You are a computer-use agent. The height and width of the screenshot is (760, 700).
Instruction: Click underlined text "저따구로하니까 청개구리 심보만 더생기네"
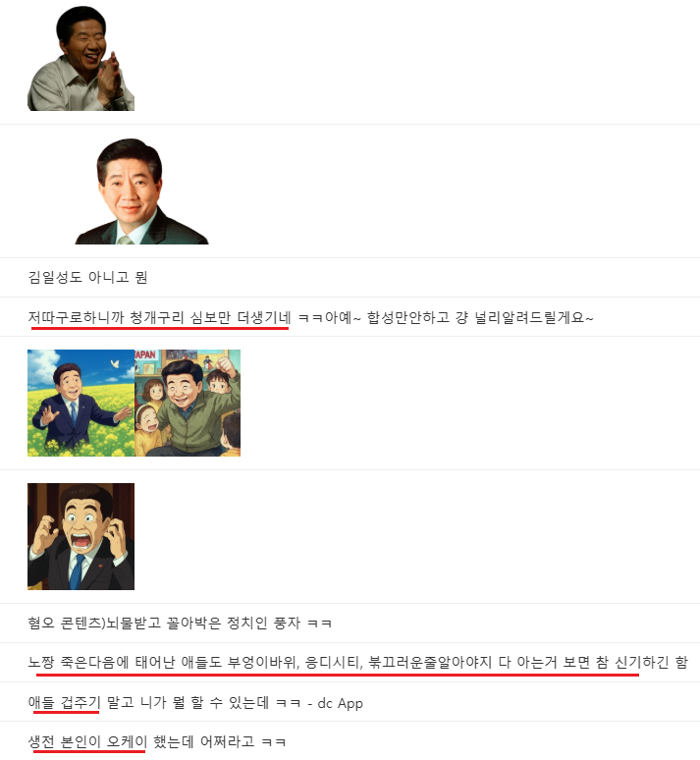[x=159, y=318]
